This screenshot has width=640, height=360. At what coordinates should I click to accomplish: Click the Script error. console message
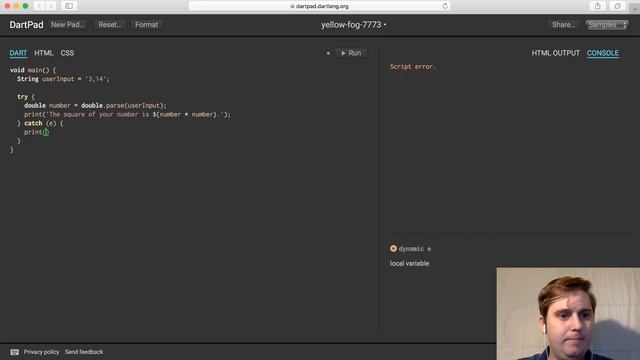click(413, 67)
